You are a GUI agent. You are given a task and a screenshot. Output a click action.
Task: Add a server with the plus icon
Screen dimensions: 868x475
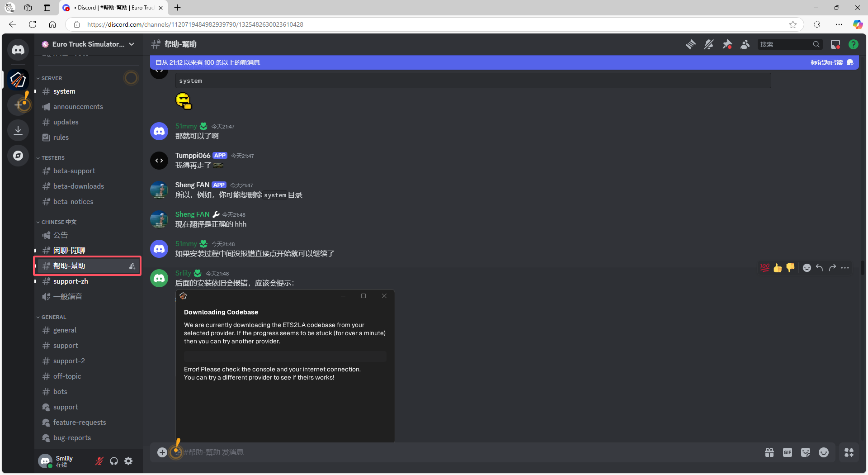point(18,105)
